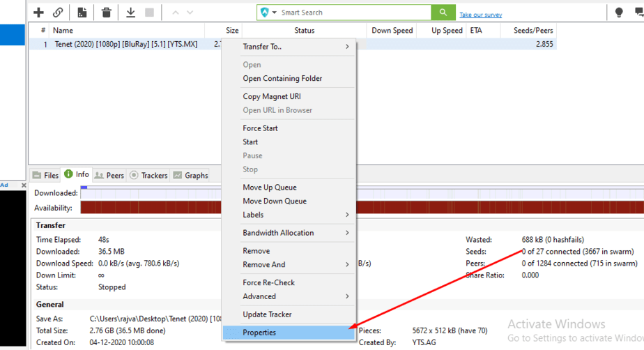Open search provider dropdown next to shield
644x350 pixels.
pos(275,13)
